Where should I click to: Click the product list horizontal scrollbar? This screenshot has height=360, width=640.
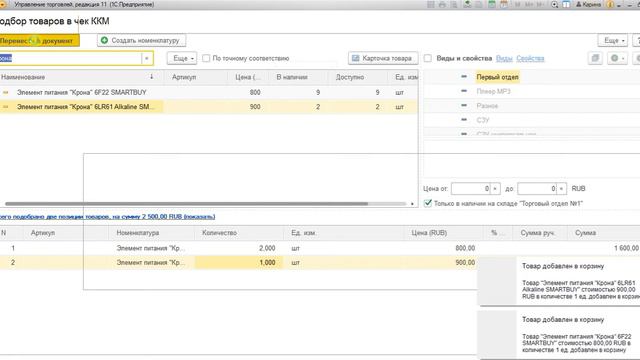[x=187, y=204]
